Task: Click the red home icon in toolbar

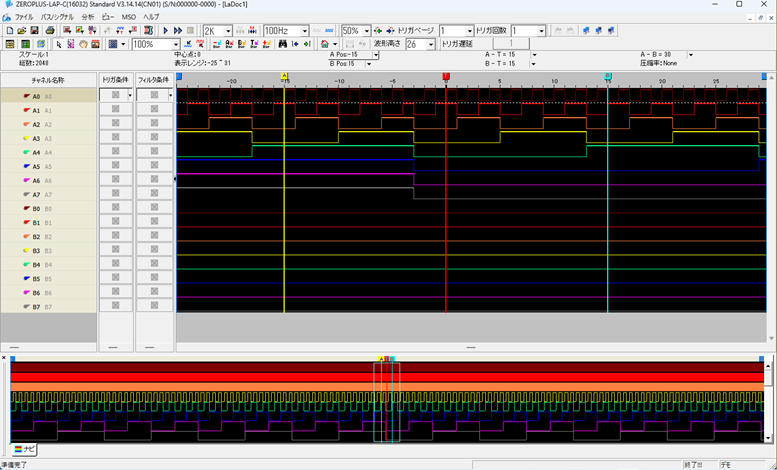Action: tap(325, 44)
